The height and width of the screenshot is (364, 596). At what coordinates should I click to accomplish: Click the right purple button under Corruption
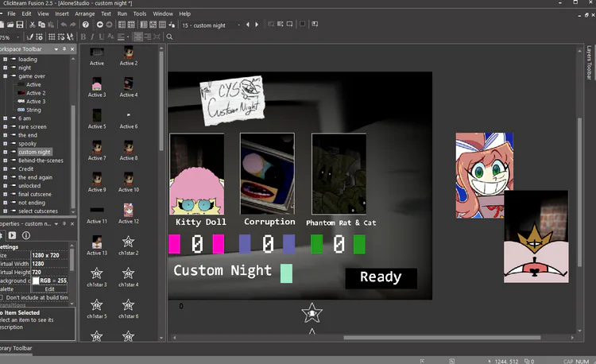(x=289, y=244)
